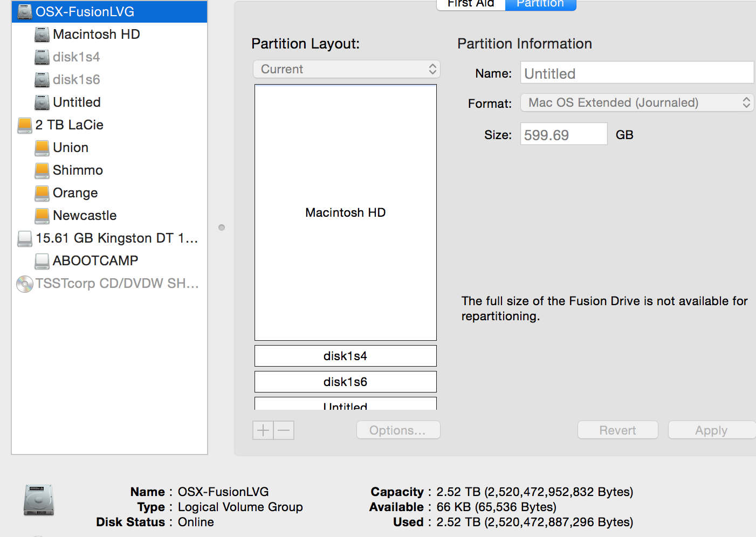Click the OSX-FusionLVG drive icon in the sidebar

(25, 11)
